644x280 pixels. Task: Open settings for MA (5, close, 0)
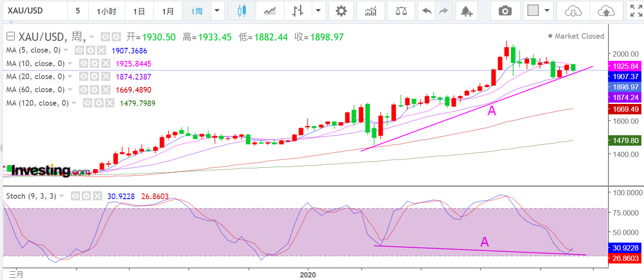click(x=90, y=50)
